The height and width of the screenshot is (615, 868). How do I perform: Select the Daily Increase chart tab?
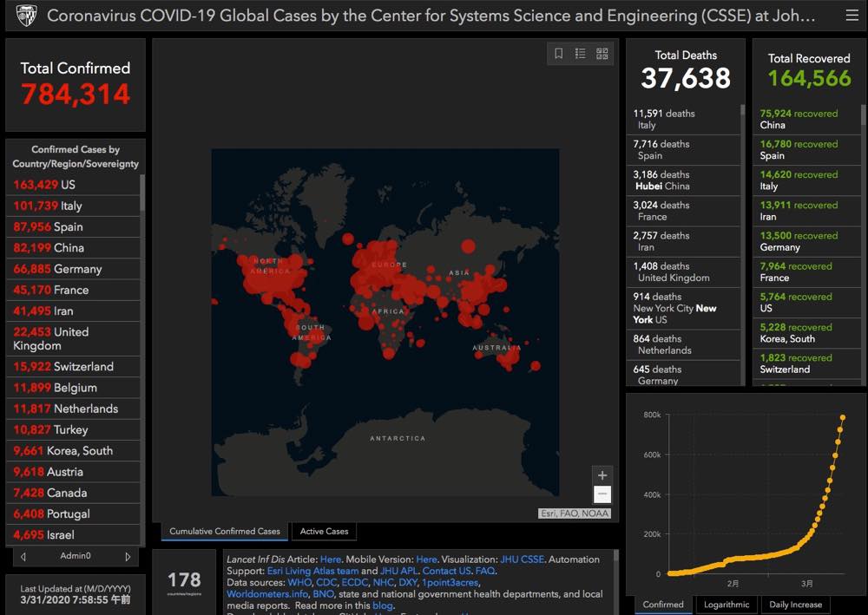(795, 605)
